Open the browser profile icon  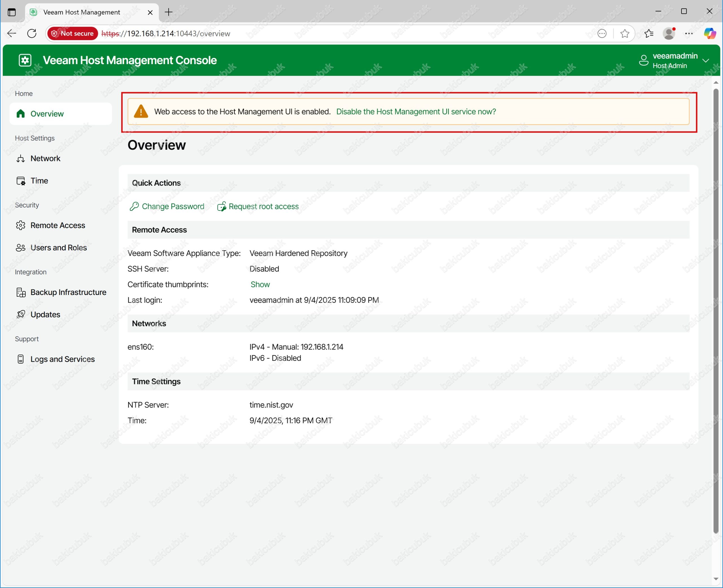pyautogui.click(x=669, y=33)
